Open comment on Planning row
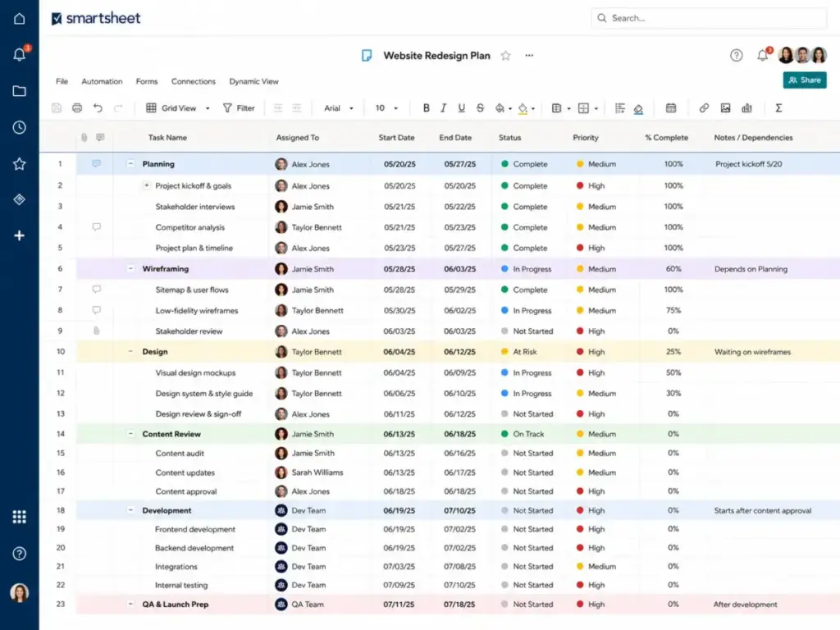Image resolution: width=840 pixels, height=630 pixels. click(97, 164)
